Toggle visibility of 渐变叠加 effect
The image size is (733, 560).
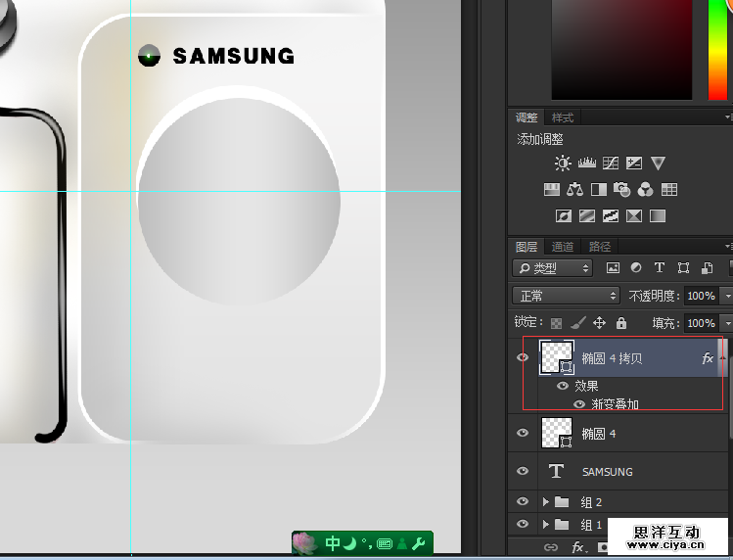579,403
